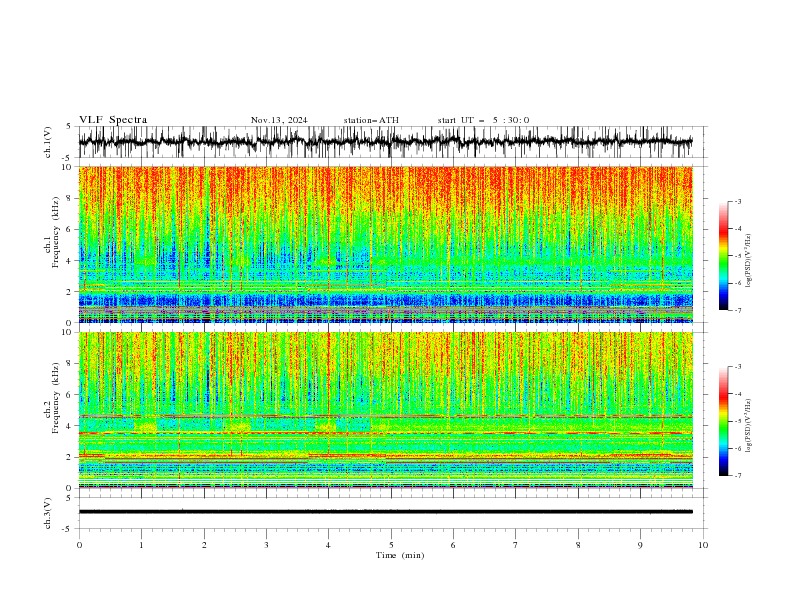Click the "station=ATH" label
Screen dimensions: 792x612
click(371, 120)
